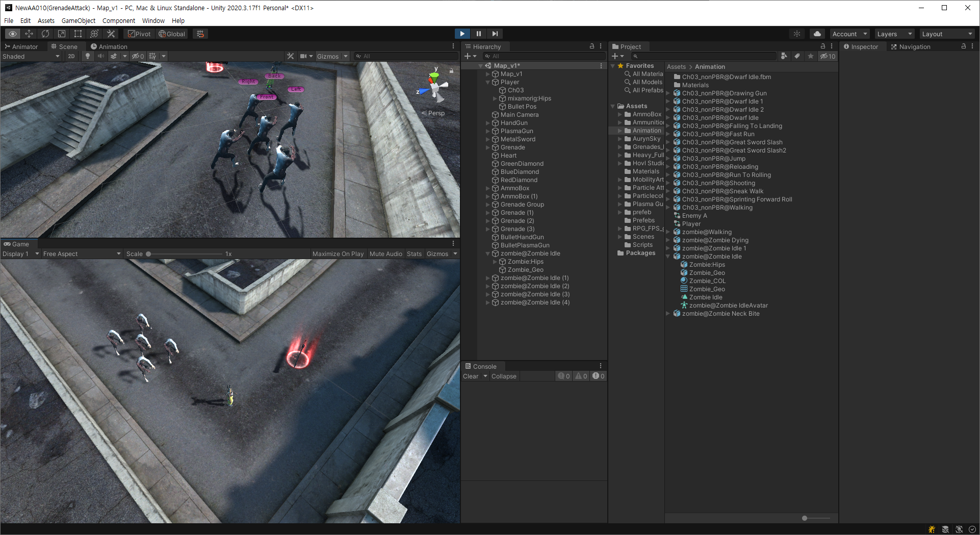
Task: Click the Project search field
Action: pyautogui.click(x=703, y=56)
